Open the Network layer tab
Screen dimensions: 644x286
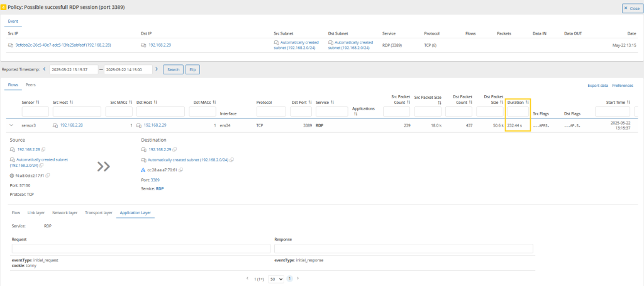[65, 213]
